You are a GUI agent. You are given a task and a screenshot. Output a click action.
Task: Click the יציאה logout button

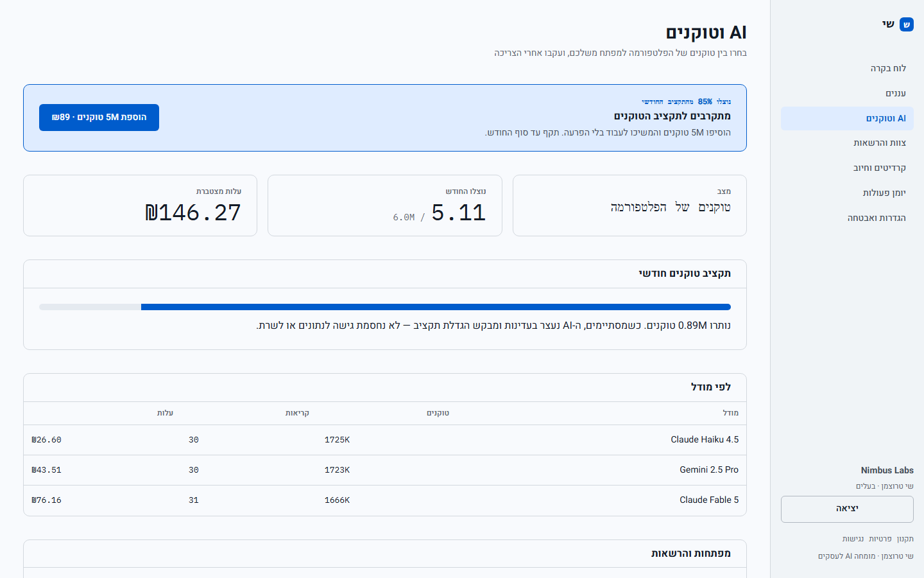847,509
